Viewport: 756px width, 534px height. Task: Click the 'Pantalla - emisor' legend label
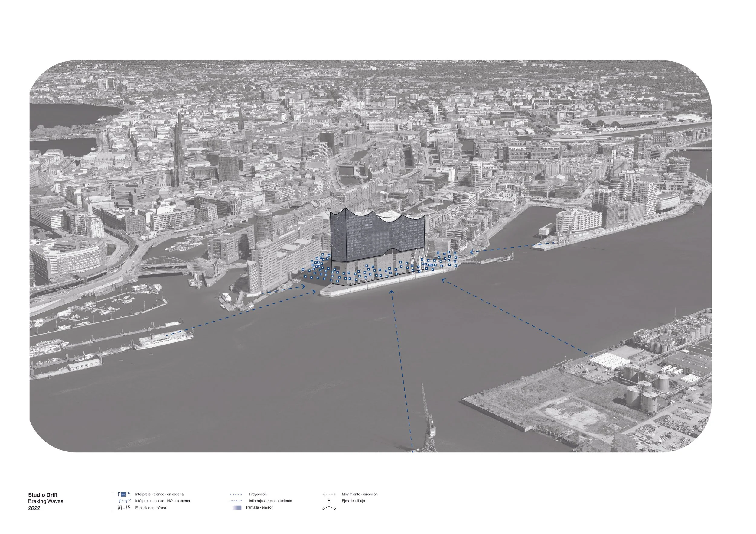point(259,507)
